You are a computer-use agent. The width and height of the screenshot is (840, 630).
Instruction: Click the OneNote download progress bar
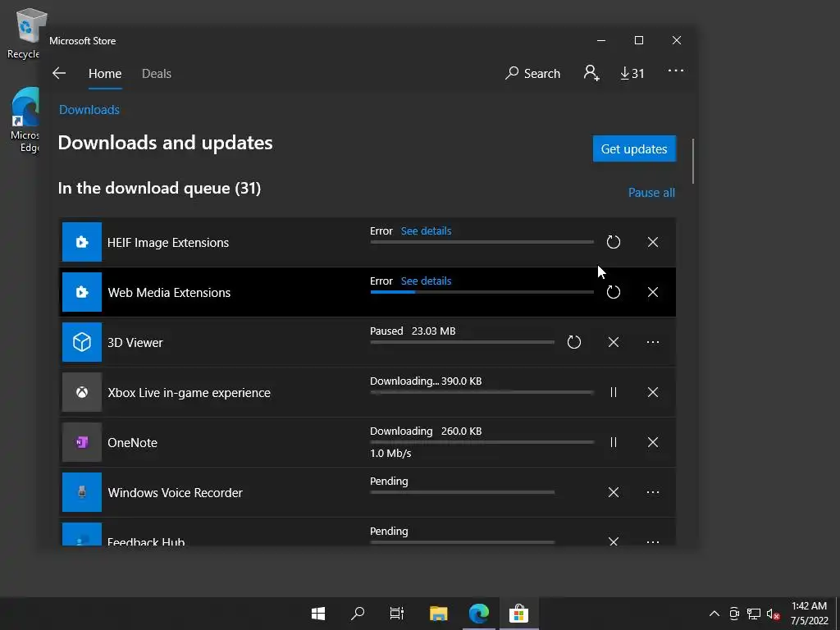(x=482, y=442)
